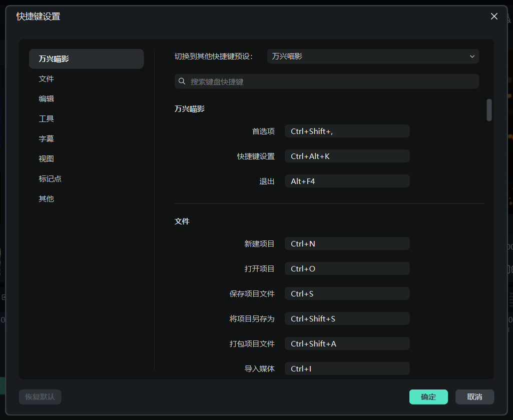This screenshot has width=513, height=420.
Task: Edit the 新建项目 shortcut Ctrl+N
Action: (347, 244)
